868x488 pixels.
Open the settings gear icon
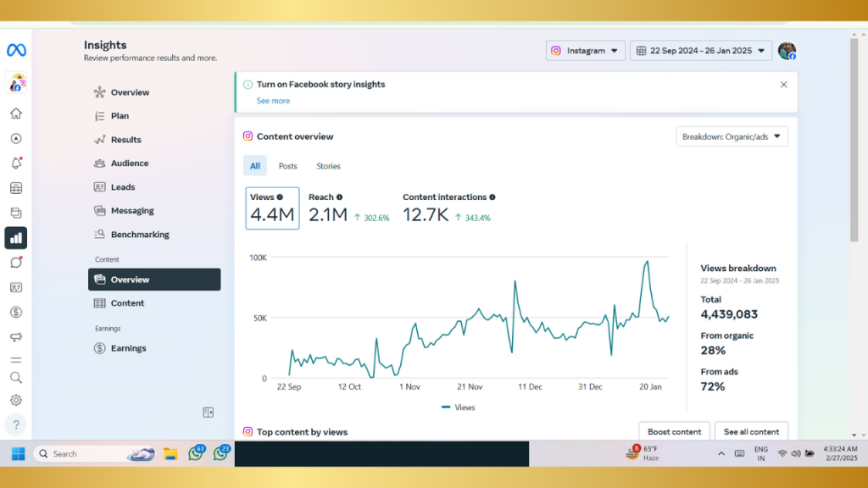click(16, 400)
